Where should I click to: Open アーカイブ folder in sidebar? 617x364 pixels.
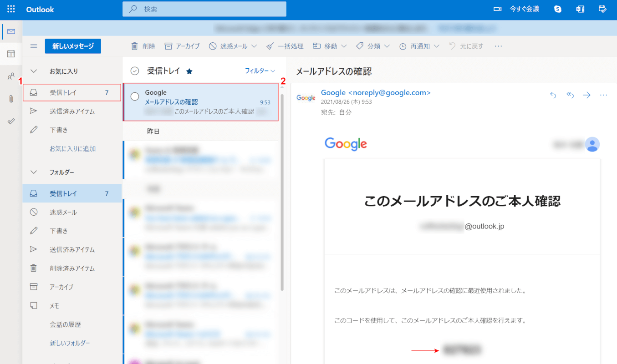(x=72, y=287)
